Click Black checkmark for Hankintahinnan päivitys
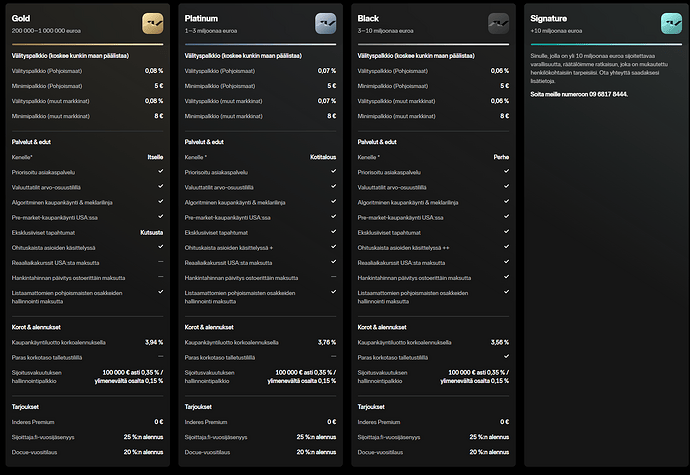This screenshot has width=690, height=475. coord(506,277)
